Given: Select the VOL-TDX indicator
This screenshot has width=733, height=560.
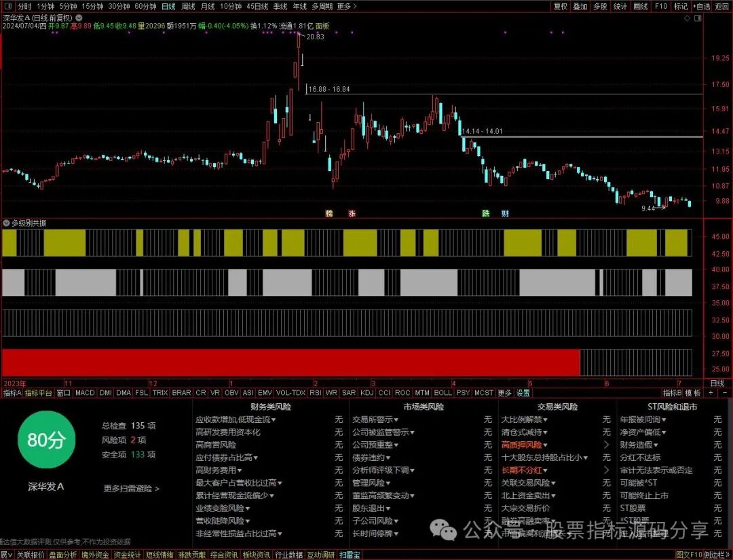Looking at the screenshot, I should (x=290, y=392).
